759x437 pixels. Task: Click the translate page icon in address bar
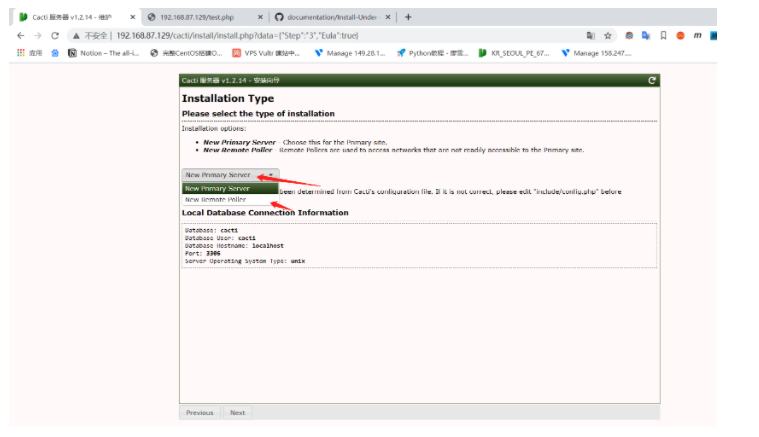(590, 35)
